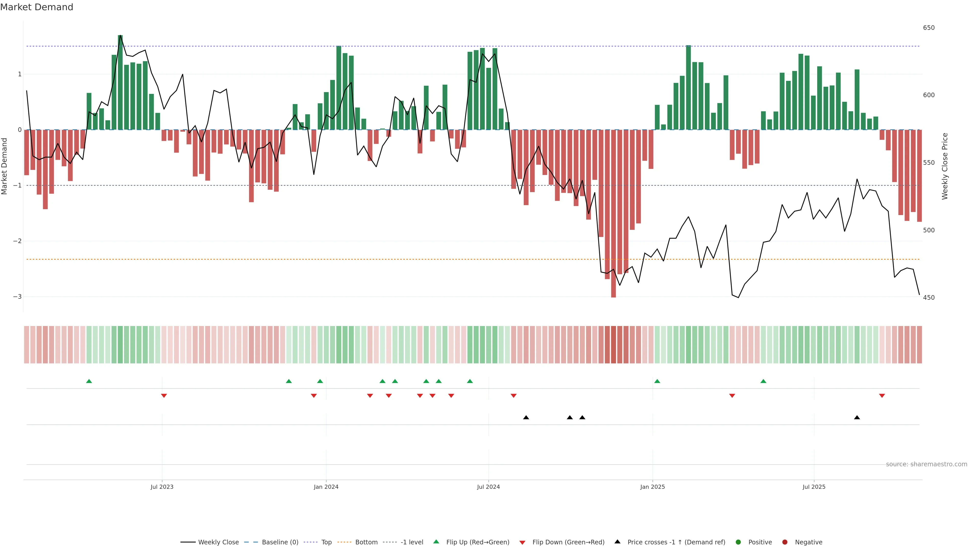Click the black Price crosses legend triangle
Screen dimensions: 980x551
[x=617, y=542]
